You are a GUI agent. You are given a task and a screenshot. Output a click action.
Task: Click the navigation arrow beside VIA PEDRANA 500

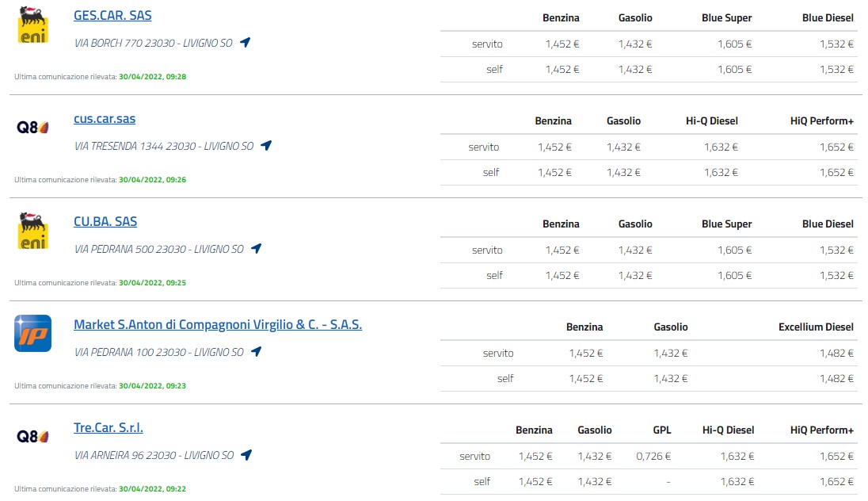[256, 248]
